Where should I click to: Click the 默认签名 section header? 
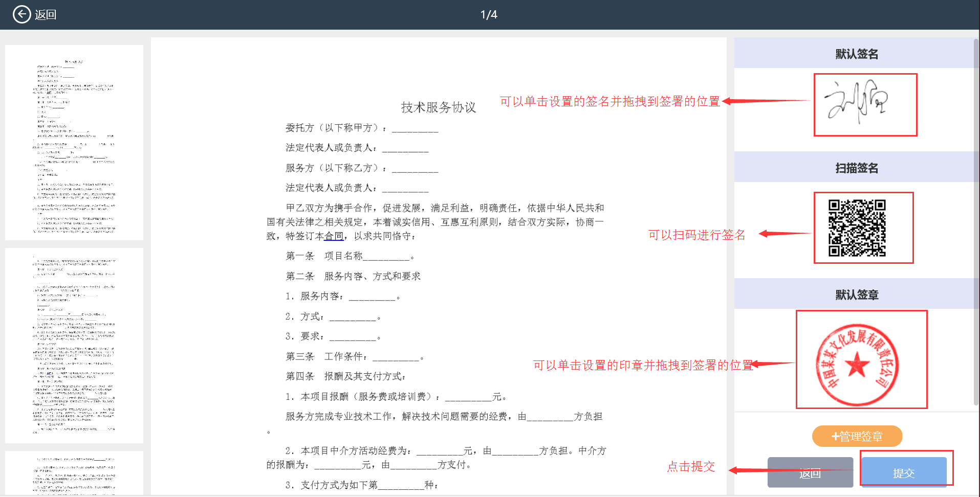857,54
